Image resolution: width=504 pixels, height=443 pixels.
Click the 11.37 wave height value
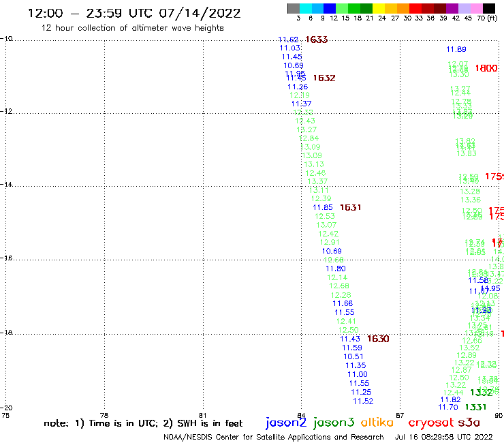click(301, 104)
